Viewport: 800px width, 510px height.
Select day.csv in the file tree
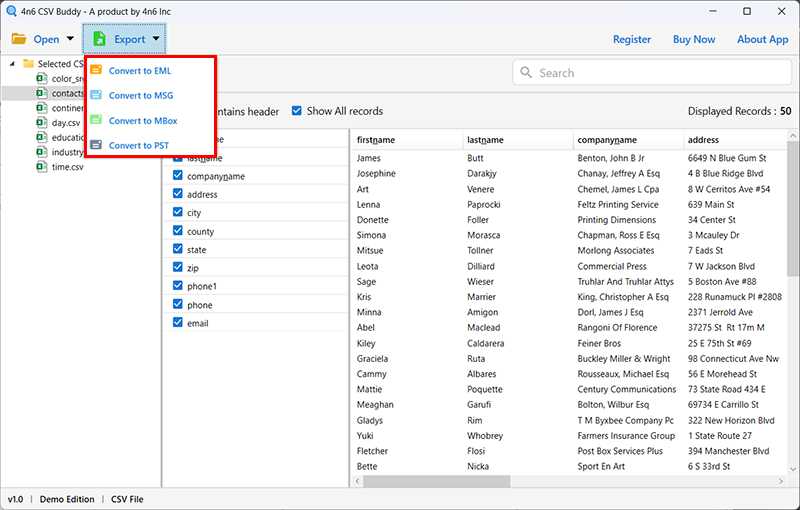tap(66, 123)
